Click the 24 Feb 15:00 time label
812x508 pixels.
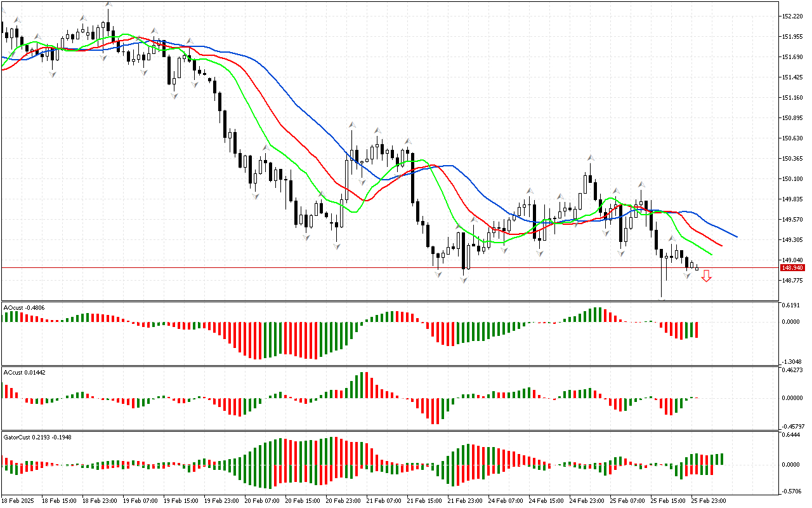[546, 501]
